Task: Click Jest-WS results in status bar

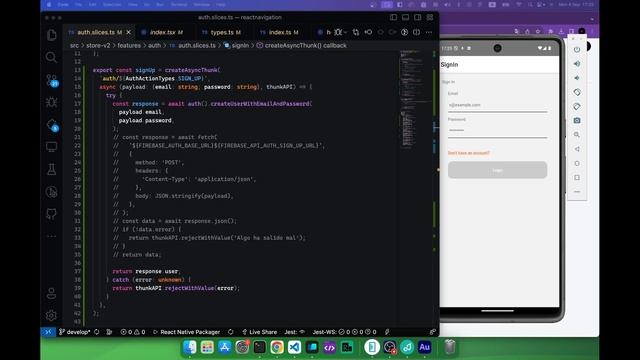Action: (x=344, y=332)
